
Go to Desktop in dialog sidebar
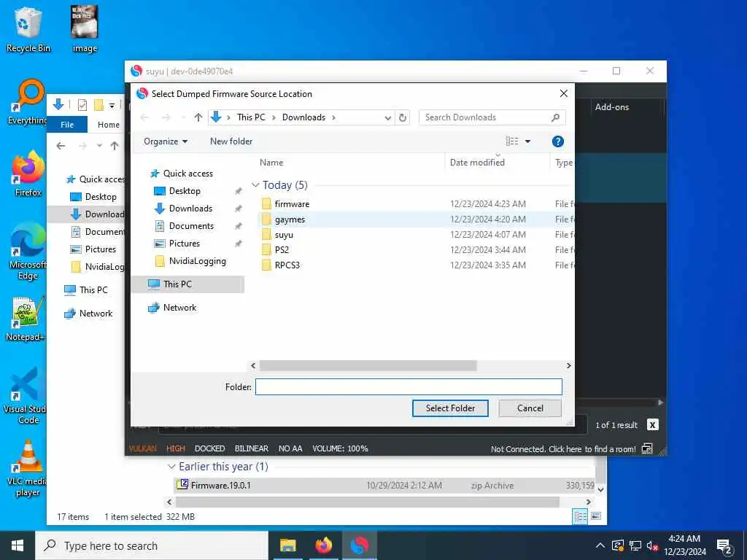pyautogui.click(x=185, y=191)
